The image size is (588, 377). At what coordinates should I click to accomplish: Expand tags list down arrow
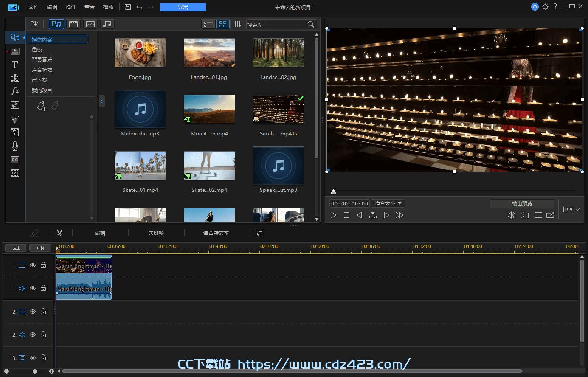[92, 218]
